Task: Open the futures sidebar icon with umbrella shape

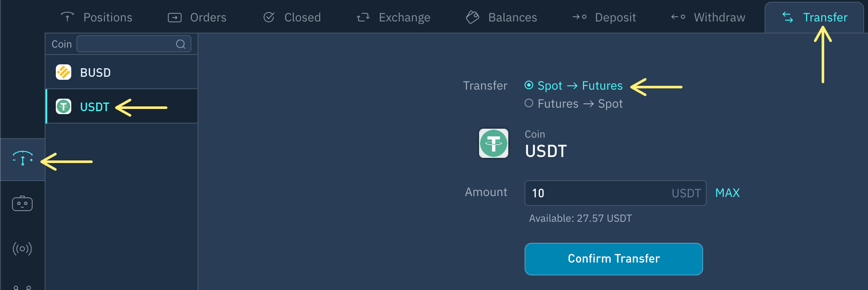Action: click(x=23, y=158)
